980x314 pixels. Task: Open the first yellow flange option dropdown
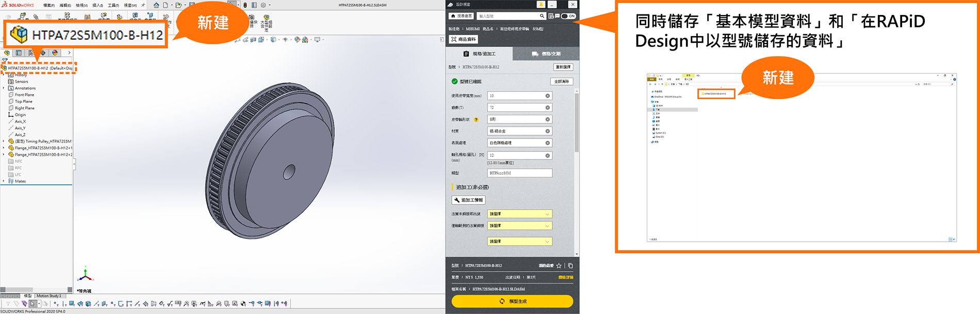click(519, 214)
